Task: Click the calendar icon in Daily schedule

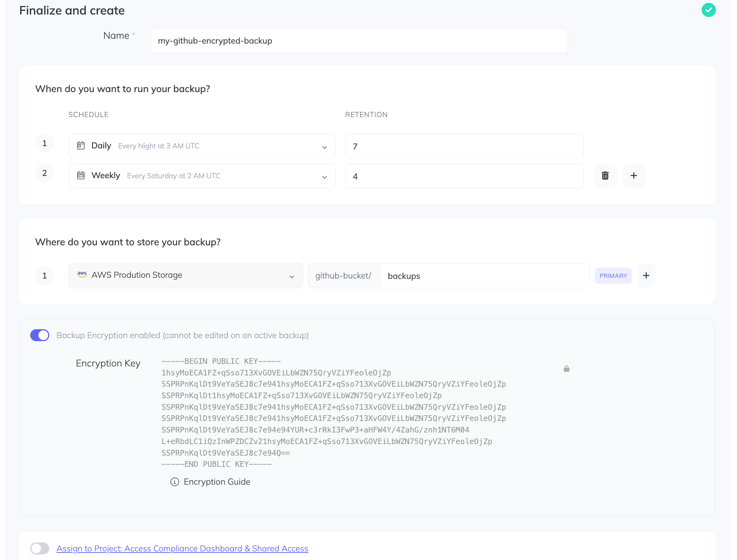Action: pos(81,145)
